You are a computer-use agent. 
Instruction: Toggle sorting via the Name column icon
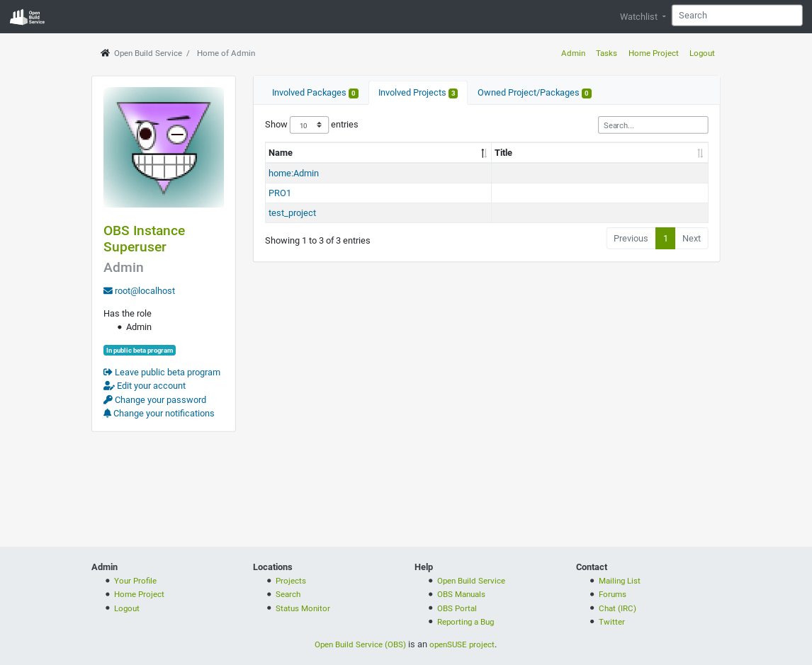click(483, 152)
